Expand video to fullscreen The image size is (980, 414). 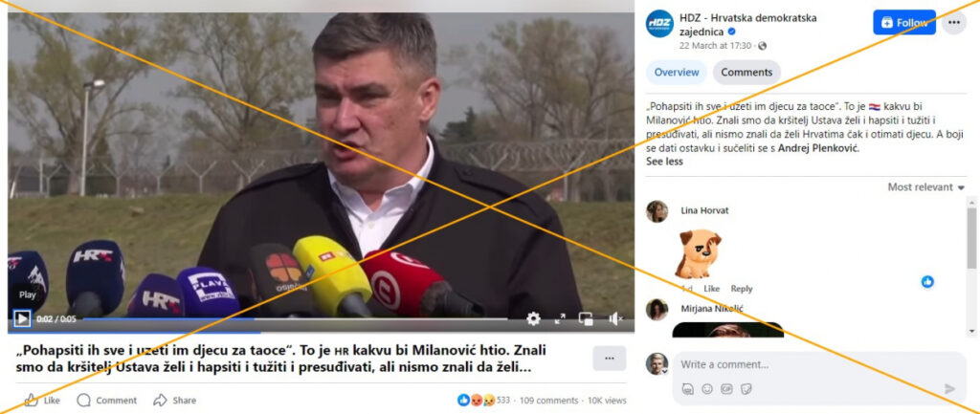point(560,319)
